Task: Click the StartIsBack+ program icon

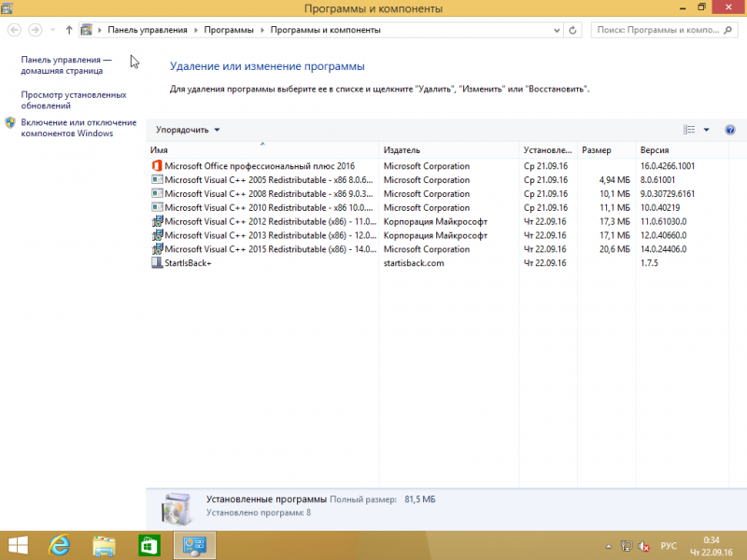Action: point(157,262)
